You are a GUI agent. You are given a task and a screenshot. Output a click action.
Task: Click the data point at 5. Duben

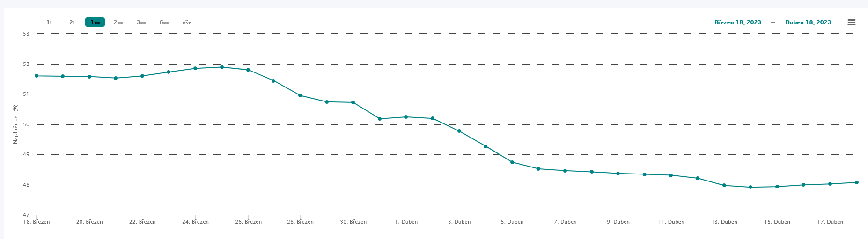[512, 162]
